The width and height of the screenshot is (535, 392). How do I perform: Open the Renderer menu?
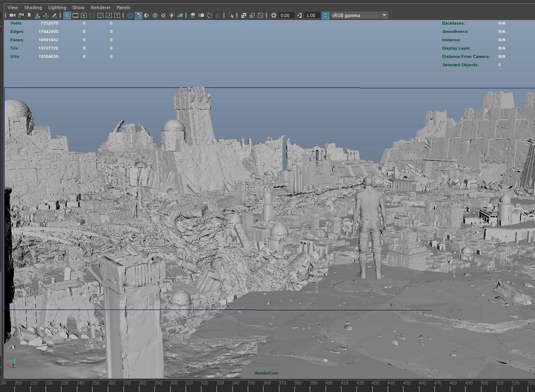(x=100, y=7)
